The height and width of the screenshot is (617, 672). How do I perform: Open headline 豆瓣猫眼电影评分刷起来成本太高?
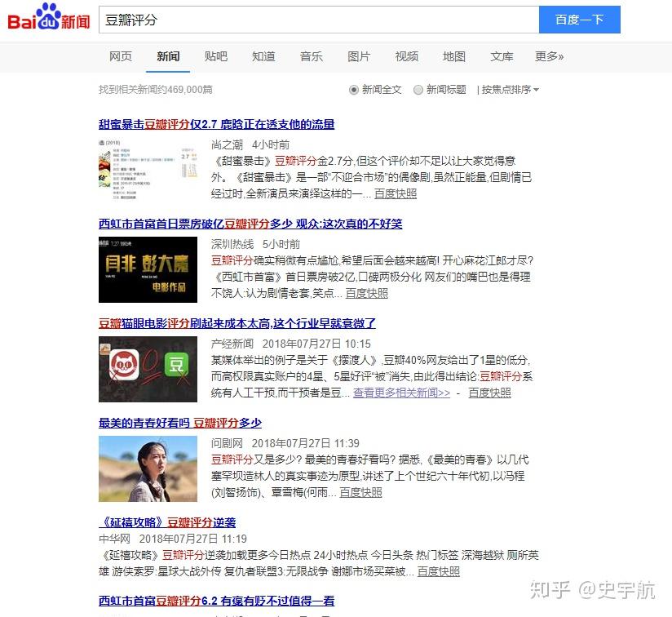click(237, 323)
